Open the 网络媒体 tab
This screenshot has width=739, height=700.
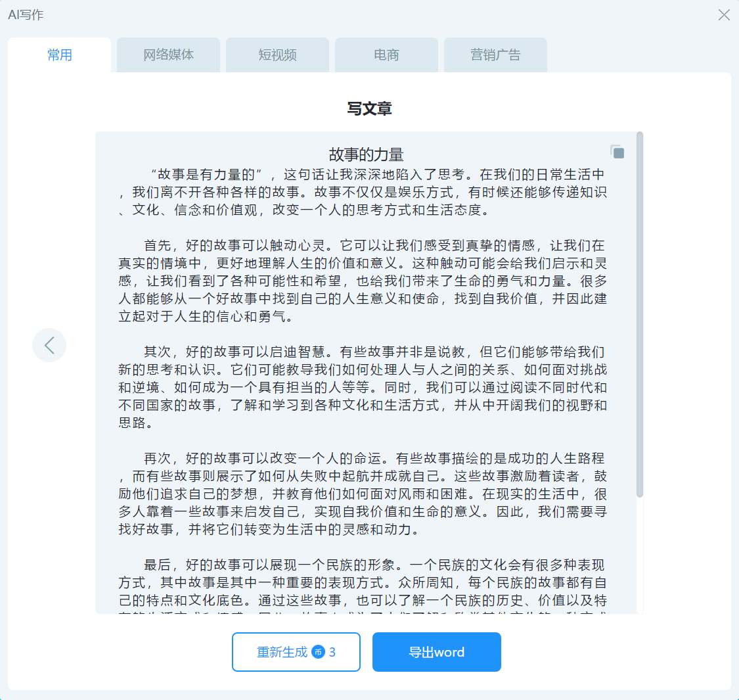(x=168, y=55)
